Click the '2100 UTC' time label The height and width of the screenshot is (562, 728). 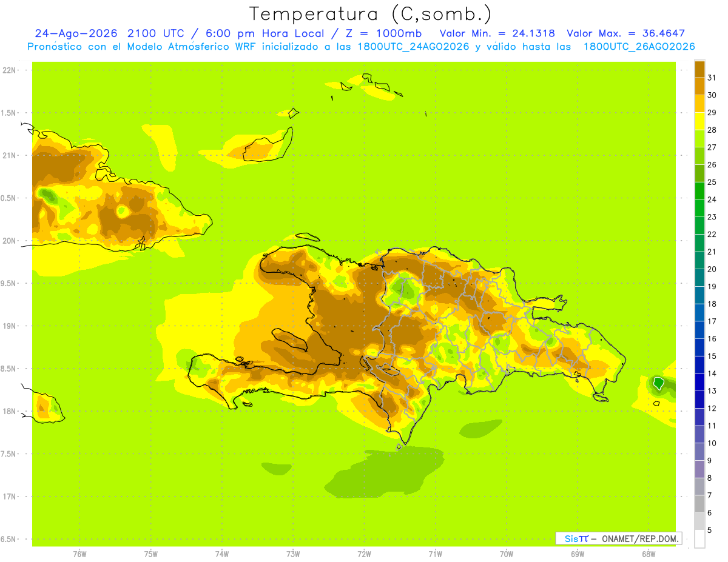pyautogui.click(x=155, y=33)
